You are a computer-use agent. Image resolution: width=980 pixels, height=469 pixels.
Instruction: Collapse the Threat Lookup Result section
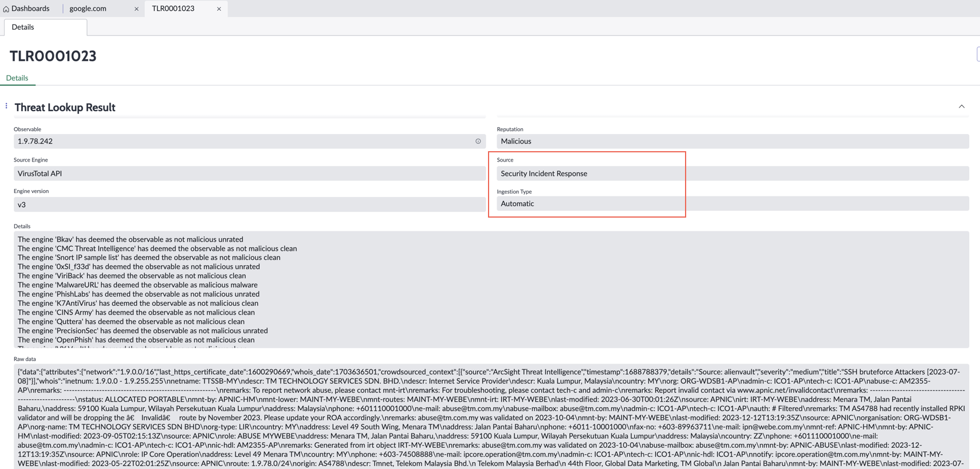click(962, 107)
